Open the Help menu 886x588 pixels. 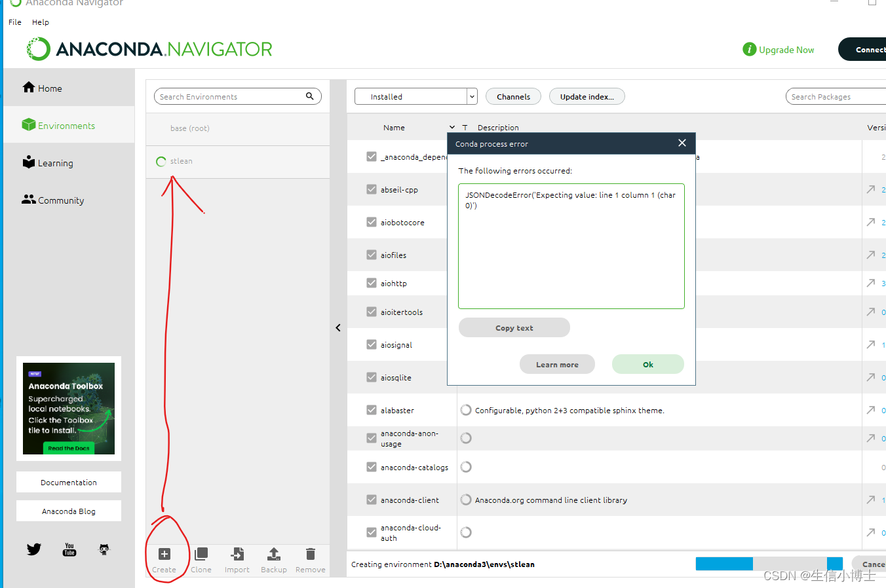pos(40,22)
